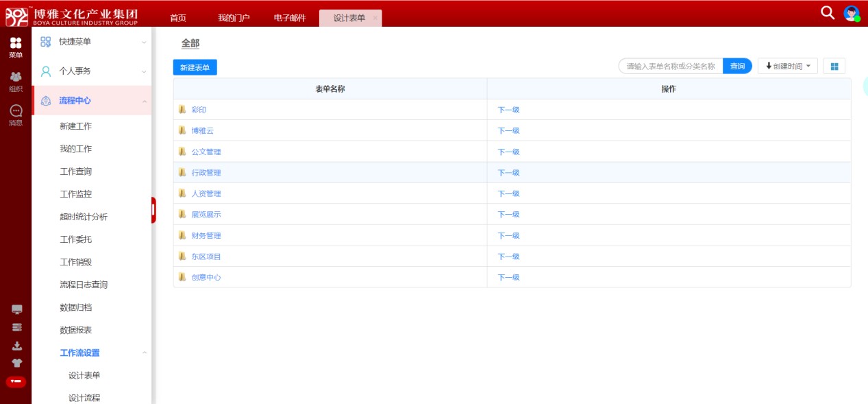Image resolution: width=868 pixels, height=404 pixels.
Task: Click the monitor icon in left rail
Action: coord(17,309)
